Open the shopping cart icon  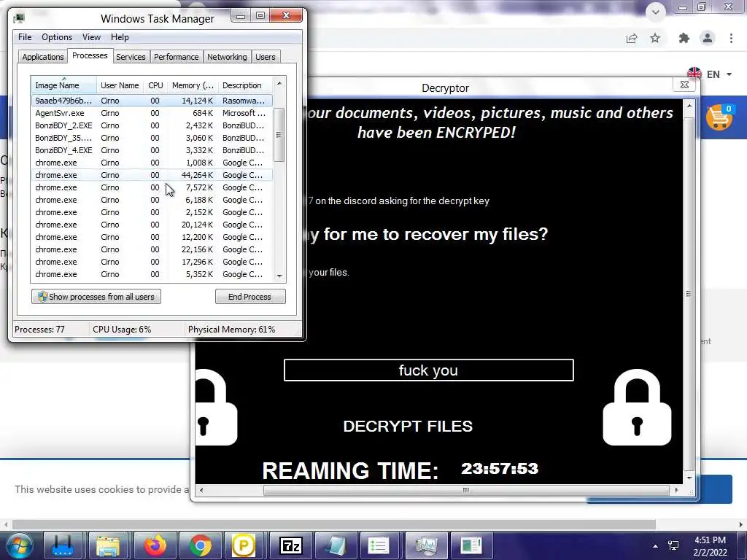coord(719,117)
